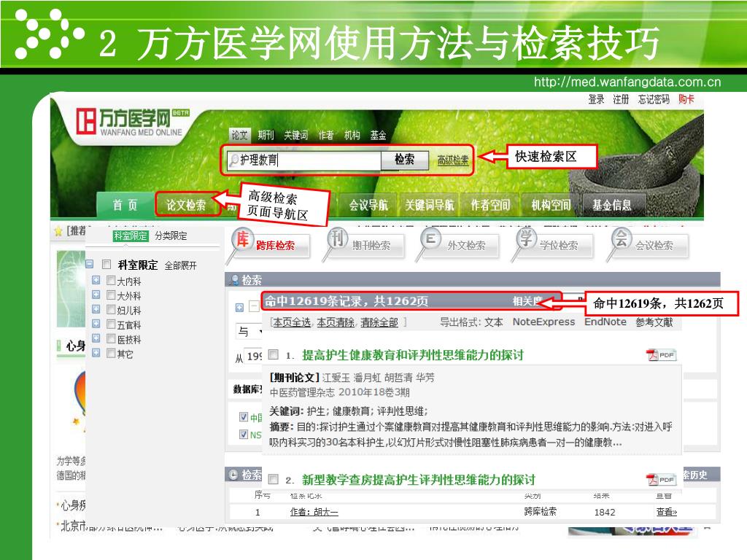This screenshot has height=560, width=747.
Task: Expand the 其它 tree node
Action: pos(96,353)
